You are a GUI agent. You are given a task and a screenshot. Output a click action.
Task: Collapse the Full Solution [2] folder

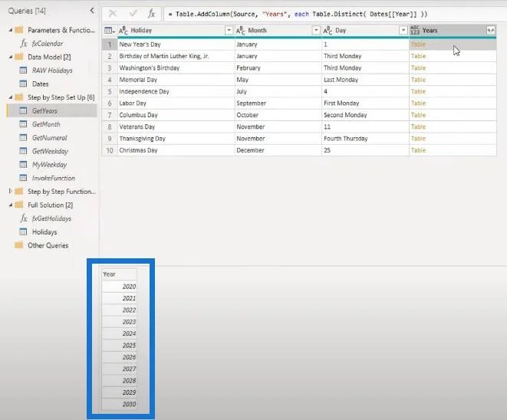click(11, 205)
